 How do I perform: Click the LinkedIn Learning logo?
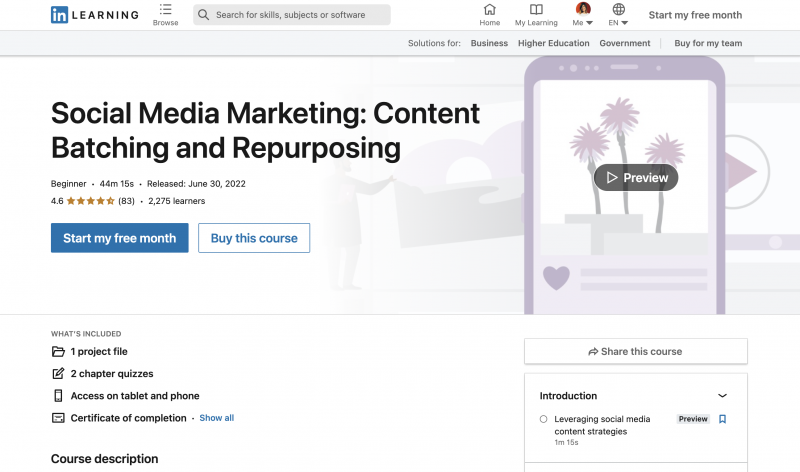point(95,15)
